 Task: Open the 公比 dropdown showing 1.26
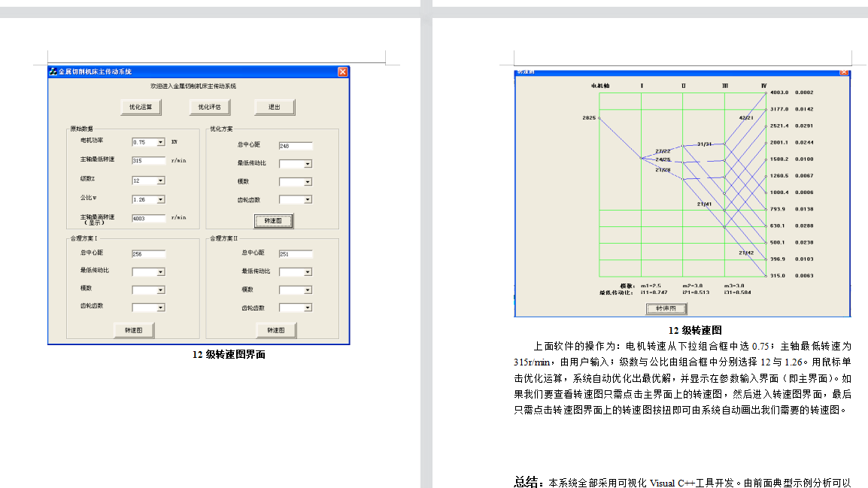pyautogui.click(x=160, y=199)
